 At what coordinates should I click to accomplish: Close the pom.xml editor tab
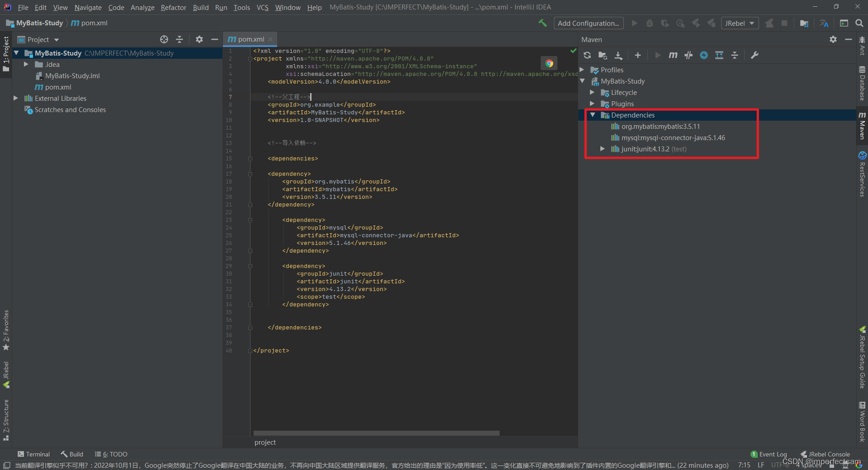tap(270, 39)
